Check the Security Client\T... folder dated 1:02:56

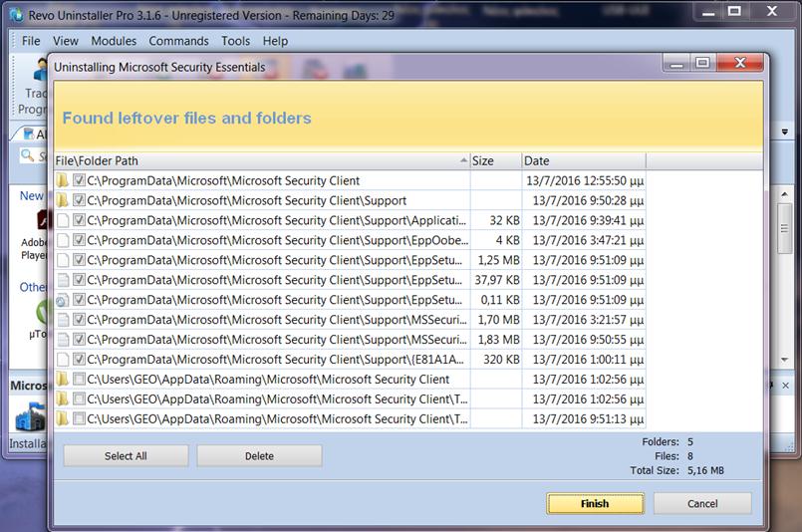(x=79, y=399)
